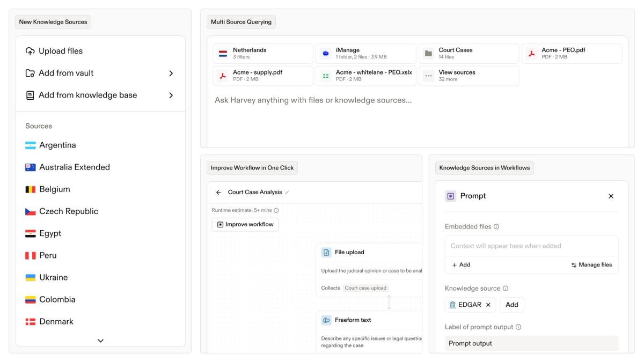Show the Runtime estimate info icon
This screenshot has width=644, height=362.
pos(276,210)
